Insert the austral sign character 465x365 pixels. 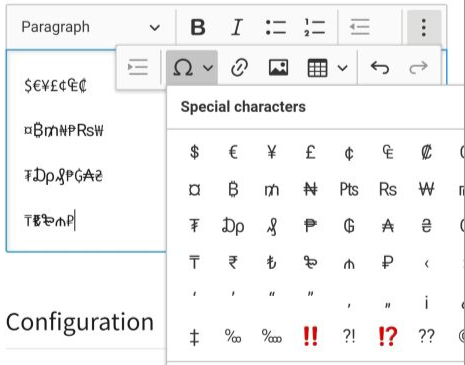coord(388,226)
